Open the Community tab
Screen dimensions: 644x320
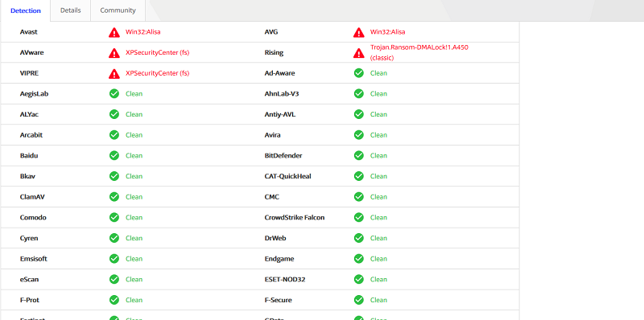[118, 10]
